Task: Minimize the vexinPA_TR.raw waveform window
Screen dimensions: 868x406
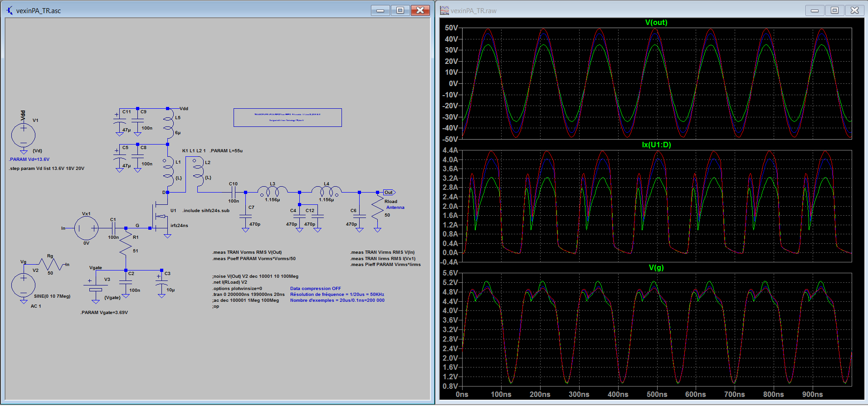Action: click(x=814, y=10)
